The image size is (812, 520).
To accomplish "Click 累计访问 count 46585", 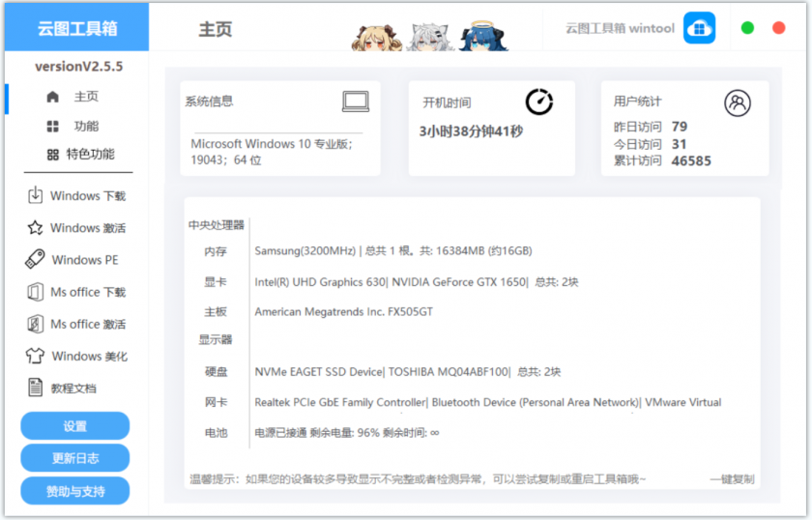I will click(x=691, y=161).
